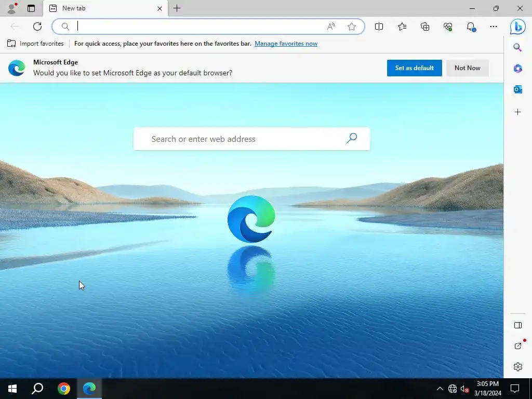Select the New tab tab

click(x=105, y=8)
